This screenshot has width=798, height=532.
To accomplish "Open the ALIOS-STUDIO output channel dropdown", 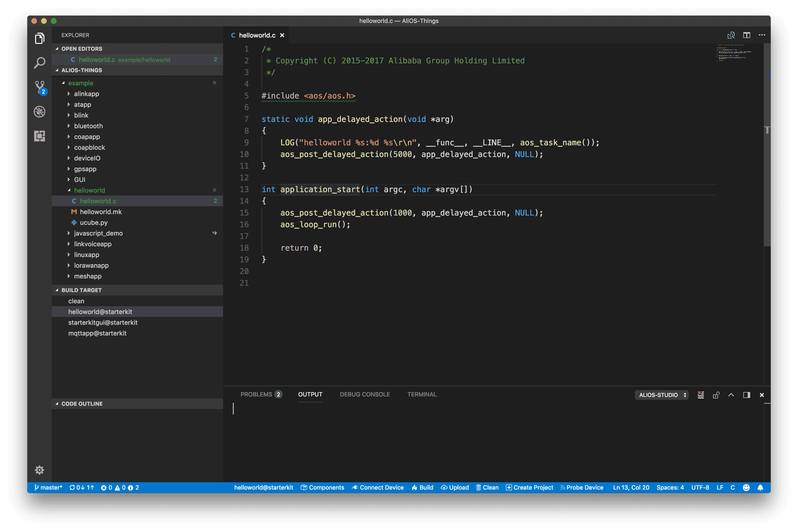I will pyautogui.click(x=662, y=395).
